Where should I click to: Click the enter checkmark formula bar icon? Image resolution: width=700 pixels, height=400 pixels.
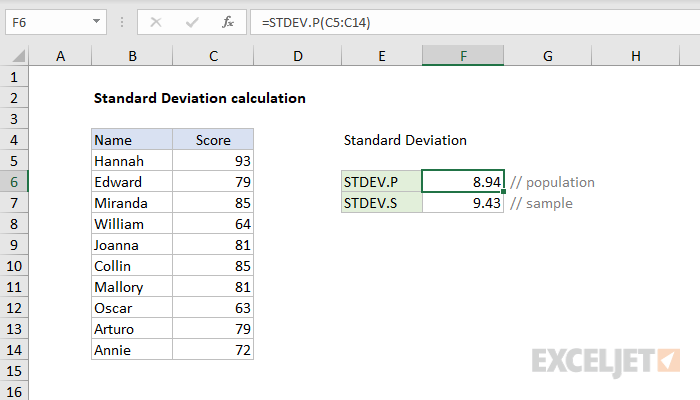click(192, 20)
